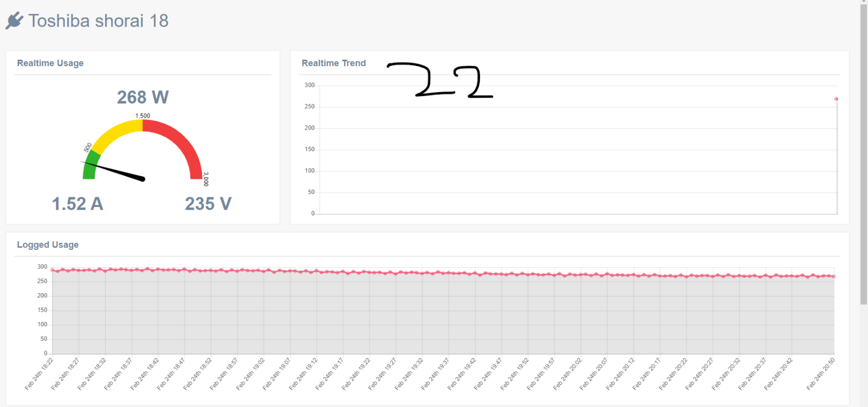868x407 pixels.
Task: Click the data point in Realtime Trend chart
Action: click(836, 99)
